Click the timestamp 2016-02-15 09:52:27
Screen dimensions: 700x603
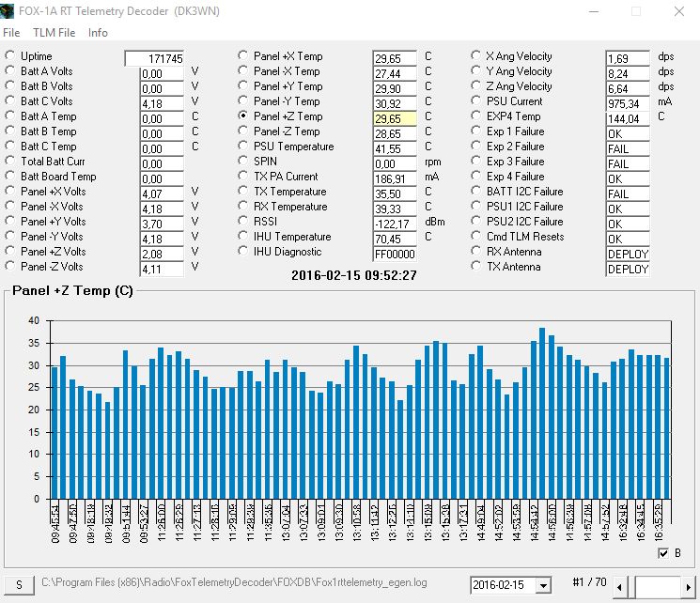pyautogui.click(x=354, y=275)
